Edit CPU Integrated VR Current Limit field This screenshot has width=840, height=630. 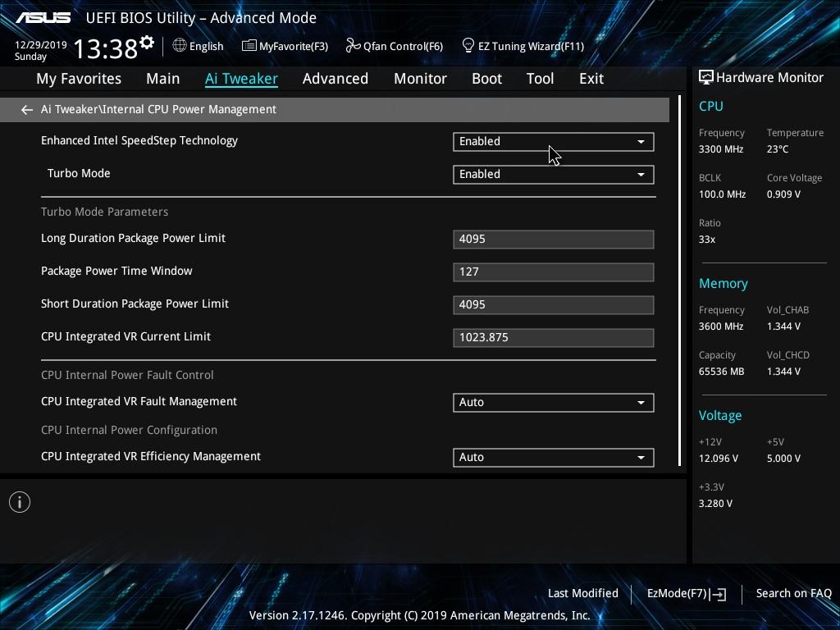(554, 337)
